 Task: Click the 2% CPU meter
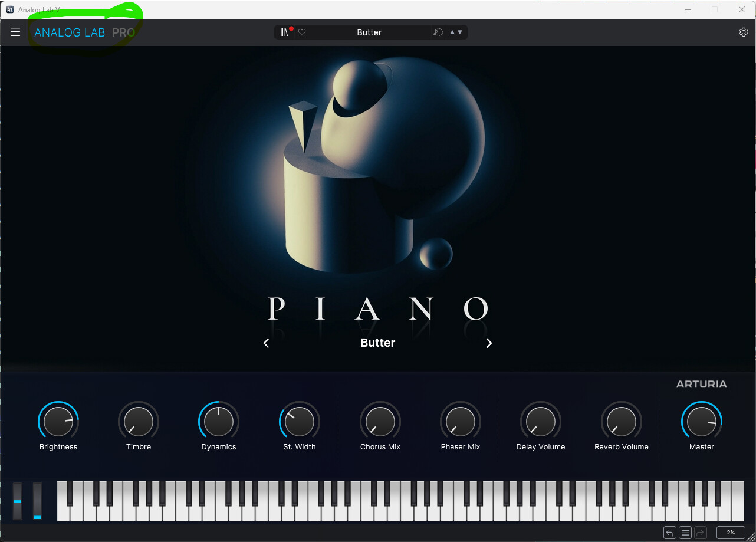[731, 533]
